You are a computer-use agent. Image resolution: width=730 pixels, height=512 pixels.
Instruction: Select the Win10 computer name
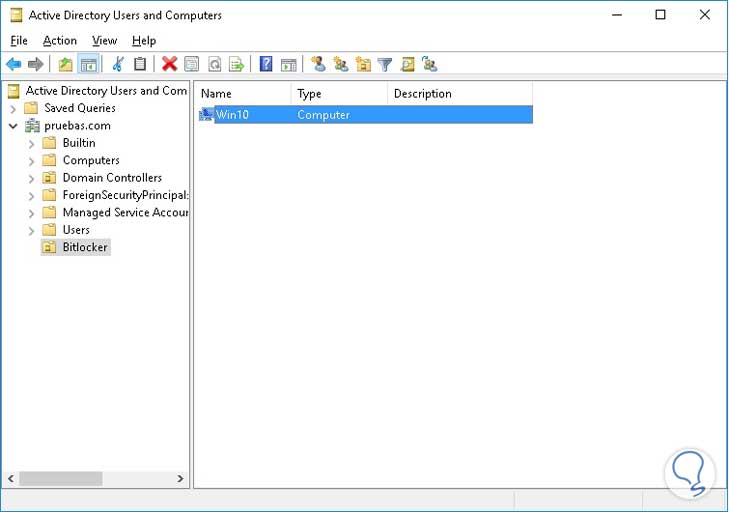[x=232, y=115]
